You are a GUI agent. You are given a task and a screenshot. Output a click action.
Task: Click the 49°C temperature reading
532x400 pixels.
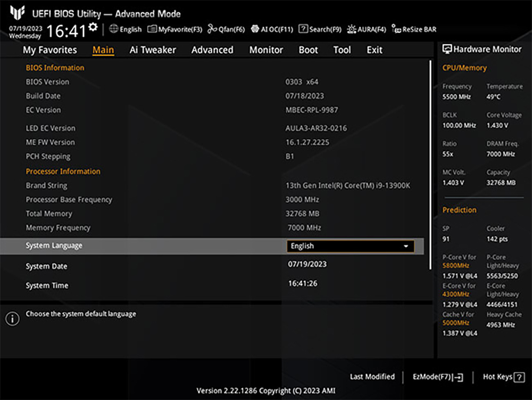(x=493, y=97)
